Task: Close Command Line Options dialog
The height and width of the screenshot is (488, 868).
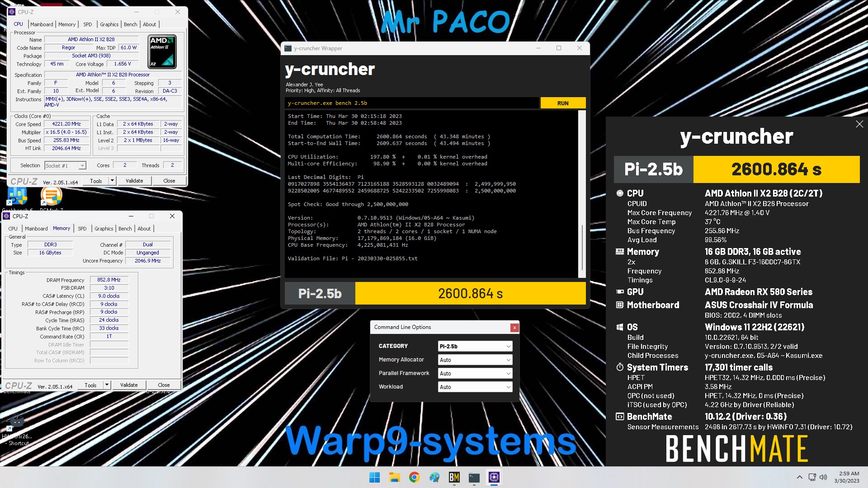Action: [x=514, y=328]
